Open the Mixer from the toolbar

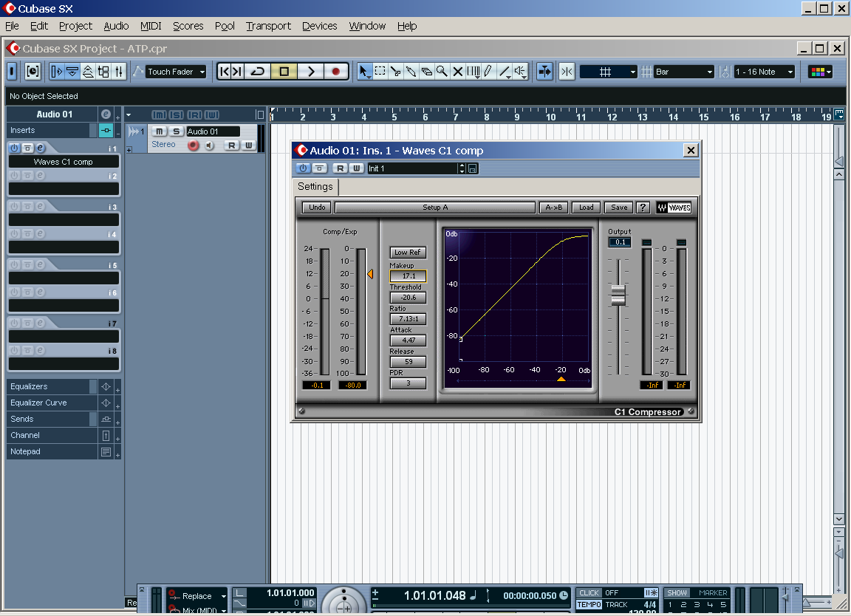click(119, 72)
